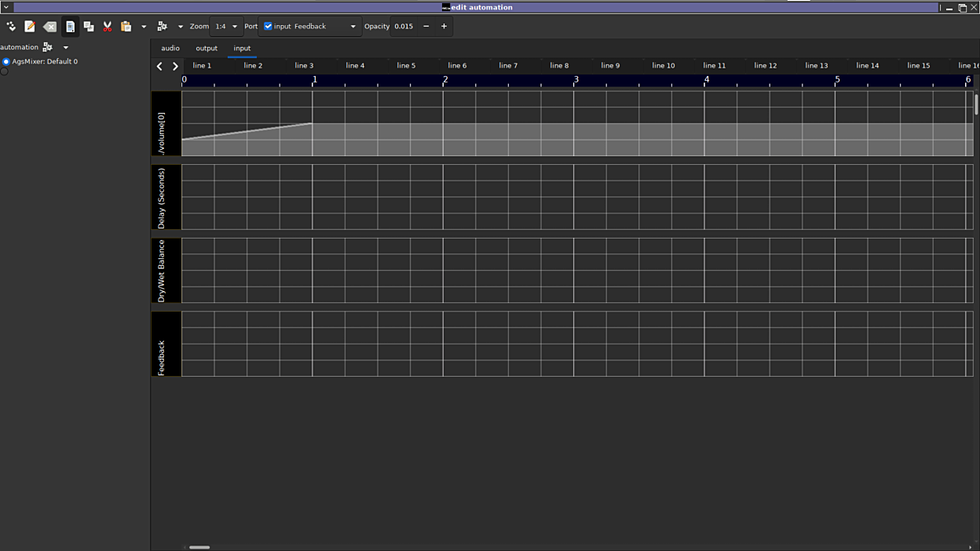Click the copy icon
This screenshot has height=551, width=980.
coord(89,27)
